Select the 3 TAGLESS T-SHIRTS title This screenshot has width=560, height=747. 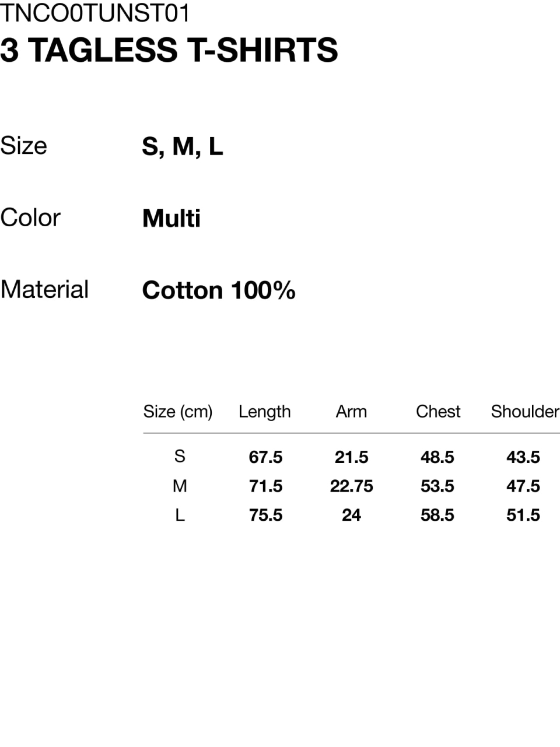point(169,50)
